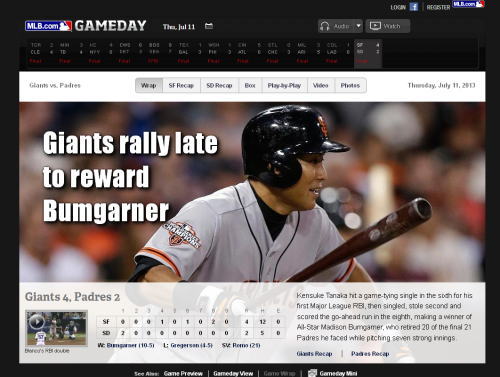Open the Game Preview link
Screen dimensions: 500x377
pyautogui.click(x=183, y=374)
